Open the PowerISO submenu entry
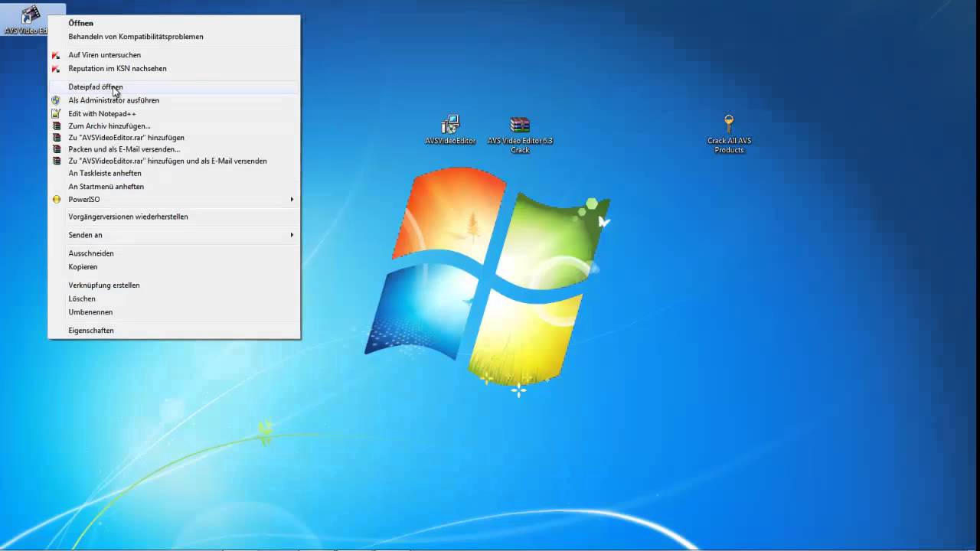The width and height of the screenshot is (980, 551). click(x=174, y=200)
